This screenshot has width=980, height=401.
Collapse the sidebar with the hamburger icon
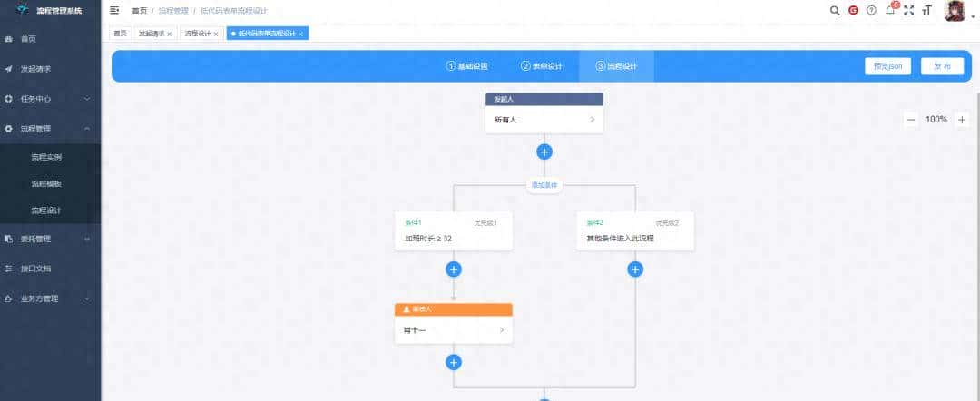[114, 10]
